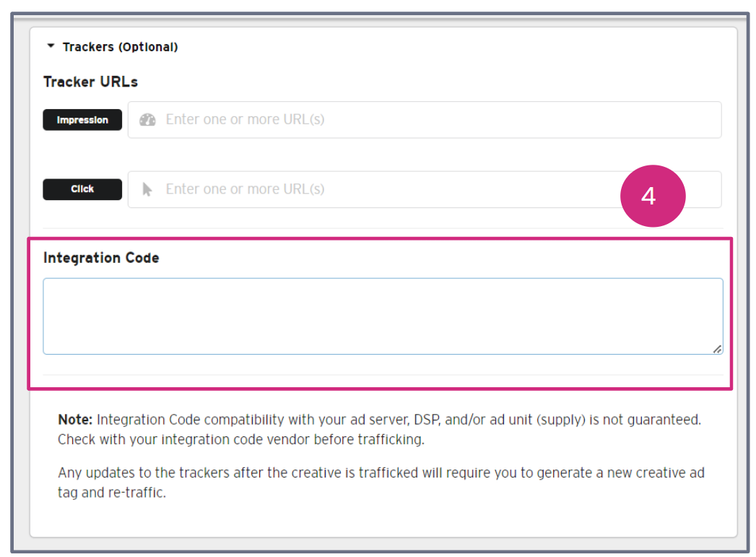Image resolution: width=756 pixels, height=557 pixels.
Task: Click the gauge icon in Impression field
Action: coord(148,120)
